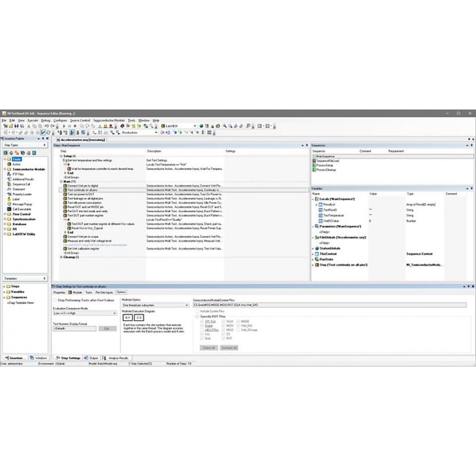Click the Message Popup step icon

pos(9,204)
